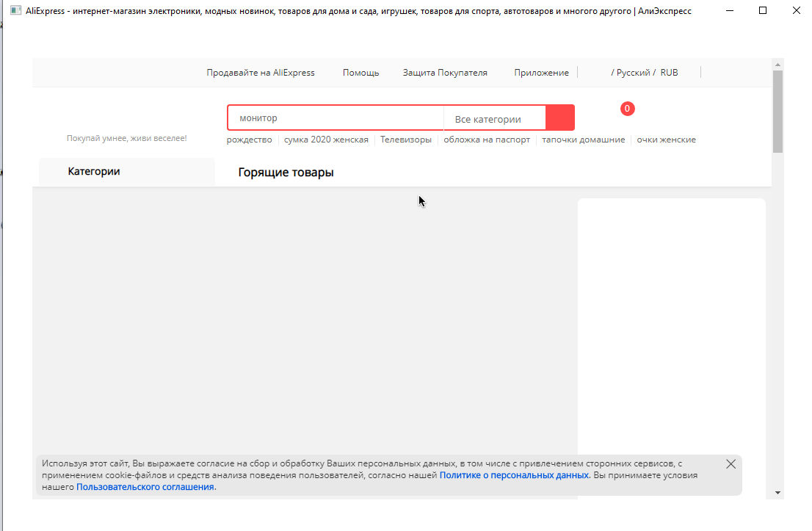The width and height of the screenshot is (812, 531).
Task: Select suggested search 'сумка 2020 женская'
Action: pos(326,140)
